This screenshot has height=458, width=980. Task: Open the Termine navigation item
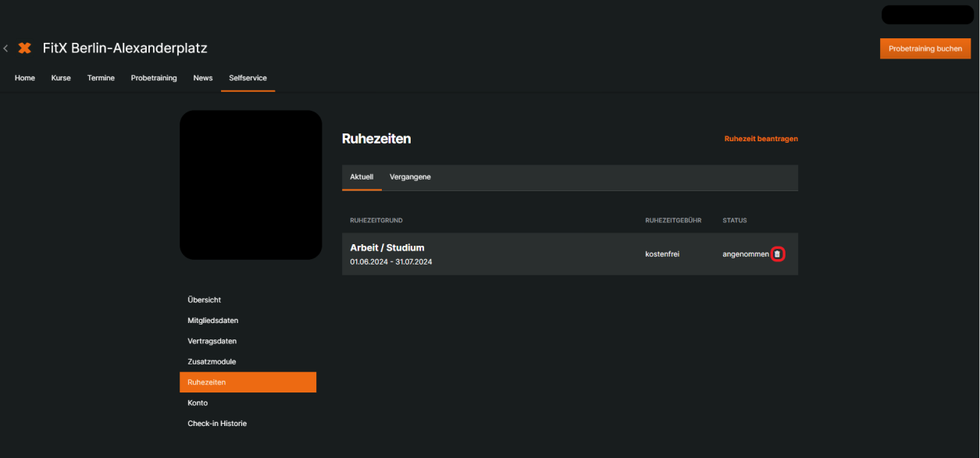tap(101, 78)
